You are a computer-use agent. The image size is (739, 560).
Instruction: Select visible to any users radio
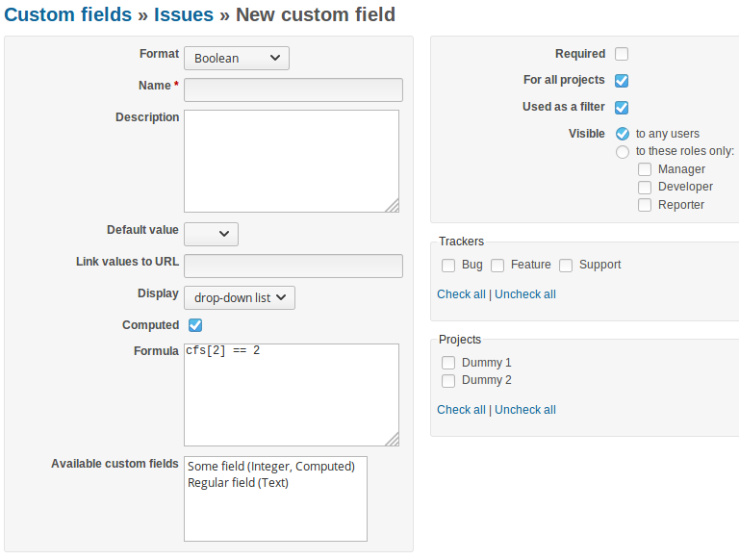pyautogui.click(x=623, y=134)
